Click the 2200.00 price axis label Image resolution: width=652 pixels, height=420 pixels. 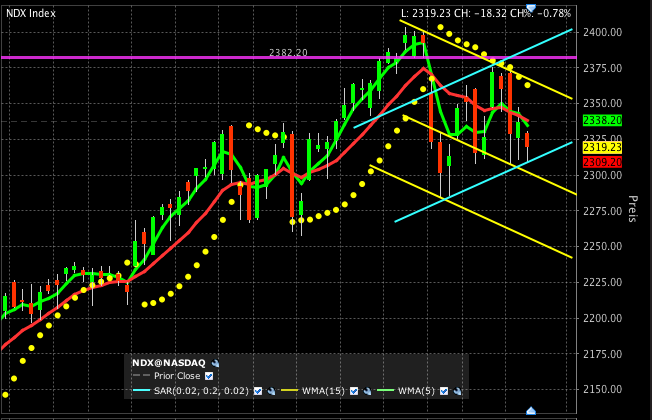point(603,318)
